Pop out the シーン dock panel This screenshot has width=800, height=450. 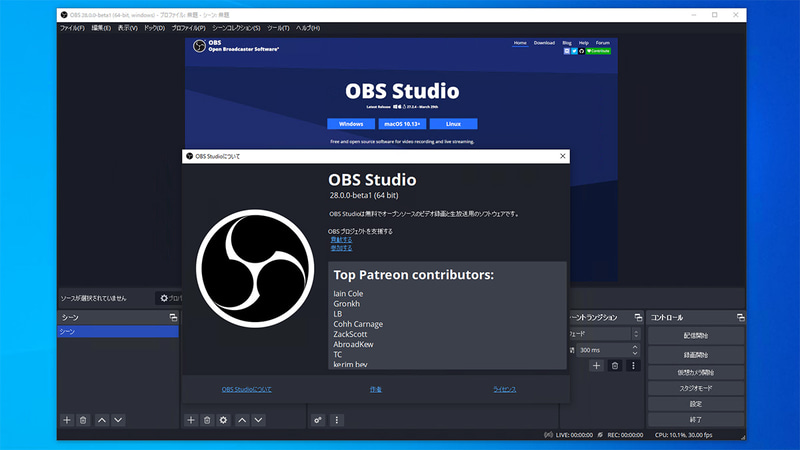click(173, 317)
